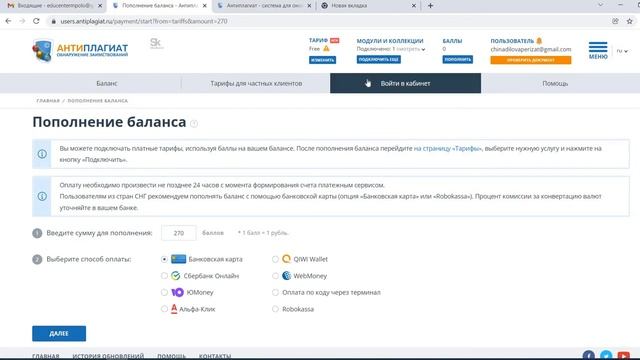
Task: Click the help icon beside page heading
Action: point(194,123)
